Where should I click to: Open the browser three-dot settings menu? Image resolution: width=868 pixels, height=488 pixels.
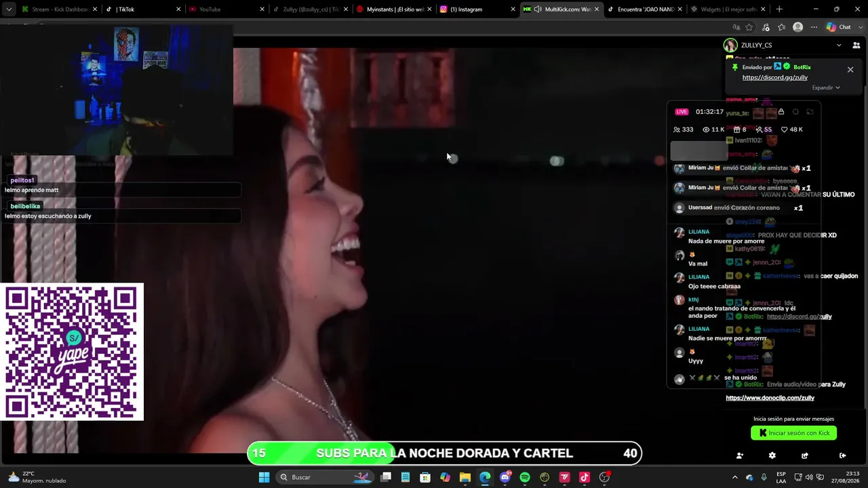coord(813,27)
